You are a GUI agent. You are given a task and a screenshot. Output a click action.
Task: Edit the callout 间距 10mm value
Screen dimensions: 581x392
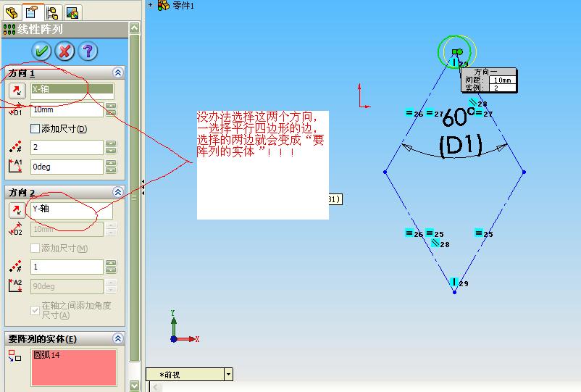pyautogui.click(x=503, y=80)
